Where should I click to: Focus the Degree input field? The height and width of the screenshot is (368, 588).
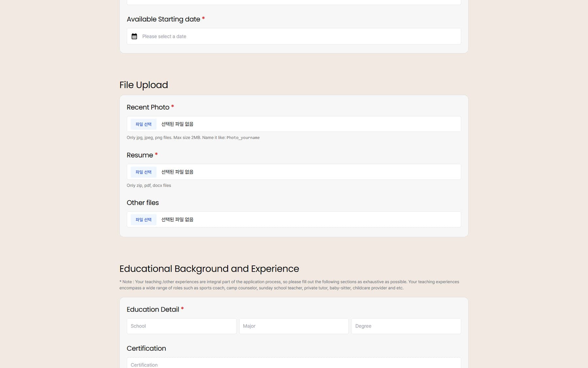(x=406, y=326)
